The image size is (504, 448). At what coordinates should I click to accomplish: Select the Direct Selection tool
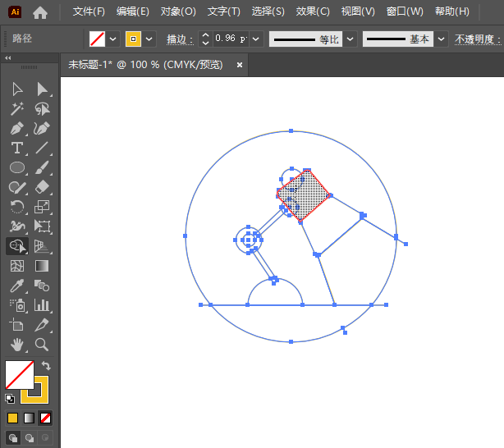point(42,89)
